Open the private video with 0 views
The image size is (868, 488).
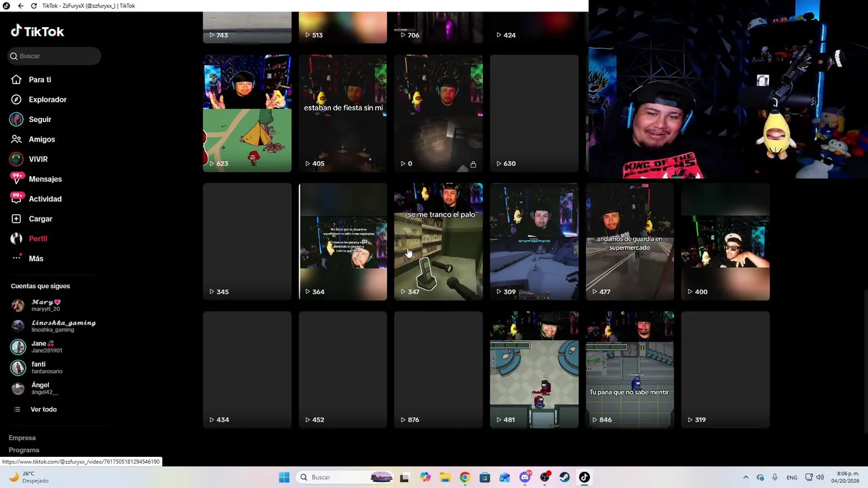point(438,113)
